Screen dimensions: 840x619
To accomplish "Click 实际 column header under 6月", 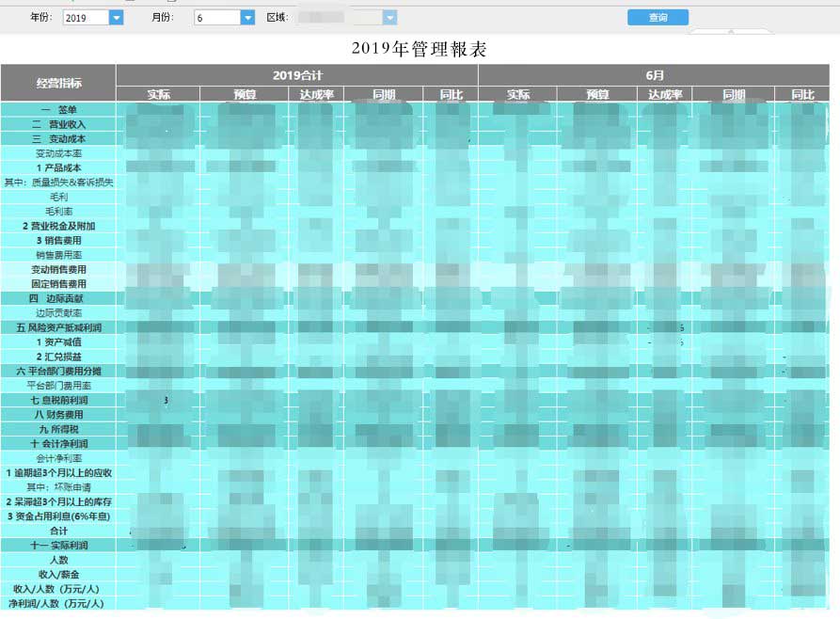I will [x=517, y=94].
